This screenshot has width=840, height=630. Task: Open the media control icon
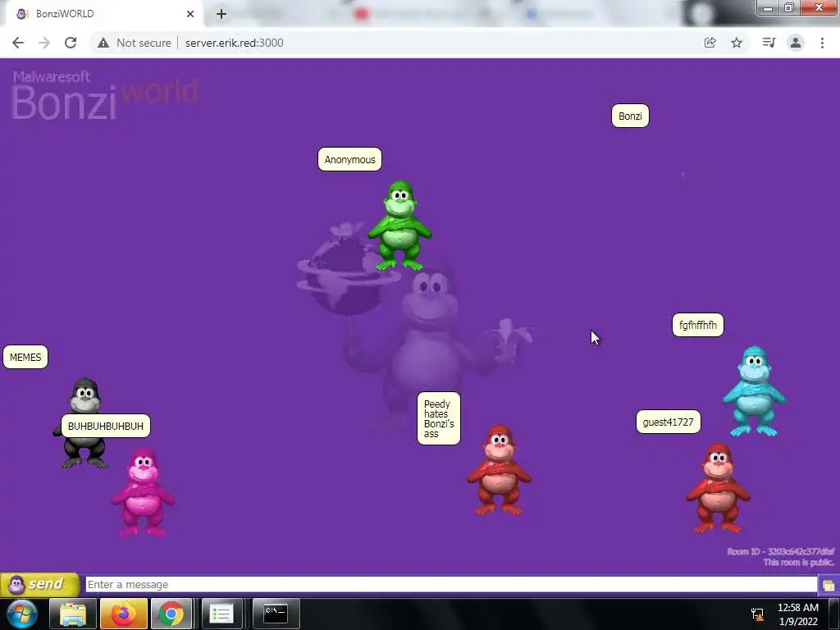[x=769, y=43]
